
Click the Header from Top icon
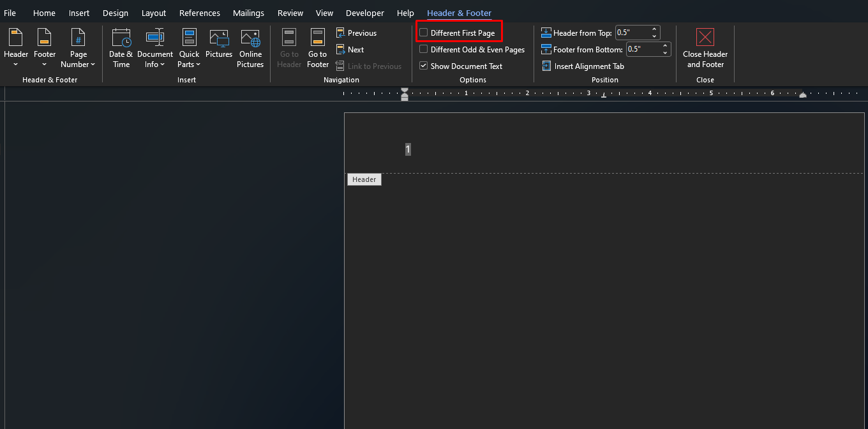546,33
